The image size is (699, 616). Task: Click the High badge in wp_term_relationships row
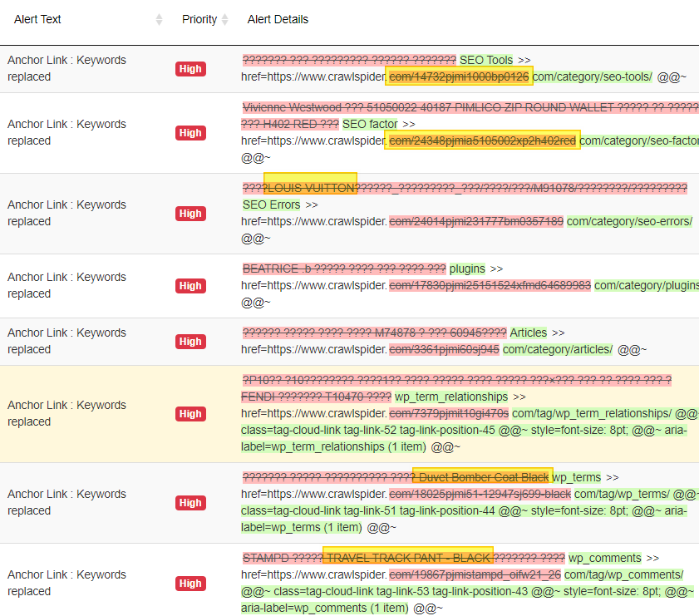click(190, 414)
